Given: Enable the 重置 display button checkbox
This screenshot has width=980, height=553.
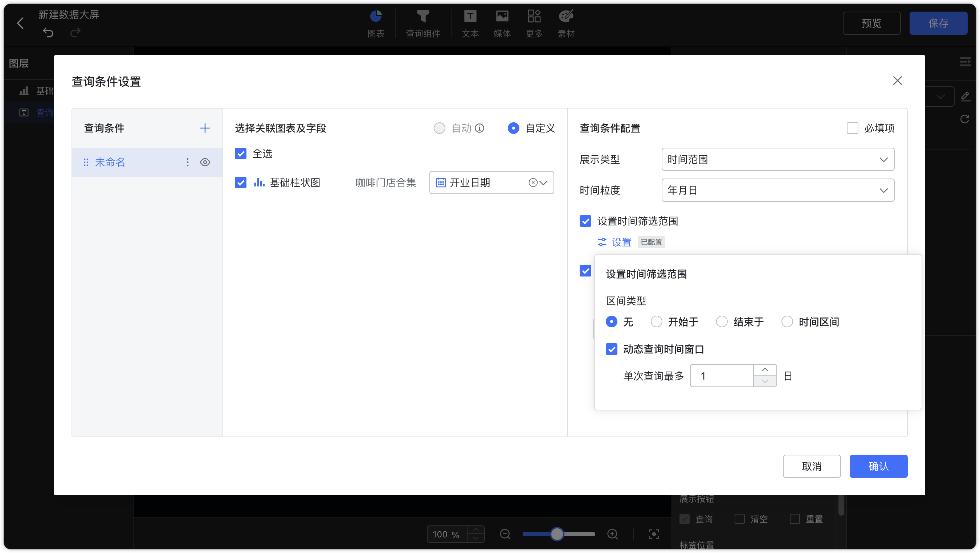Looking at the screenshot, I should (x=795, y=519).
